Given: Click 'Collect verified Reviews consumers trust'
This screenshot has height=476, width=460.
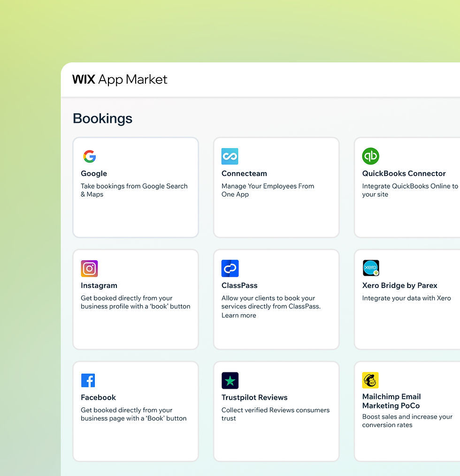Looking at the screenshot, I should pyautogui.click(x=276, y=414).
